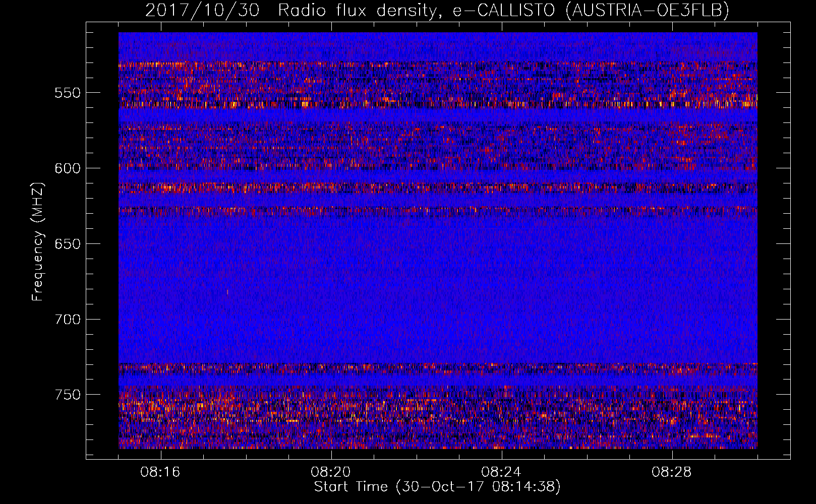Click the 600 frequency tick label

(x=68, y=168)
